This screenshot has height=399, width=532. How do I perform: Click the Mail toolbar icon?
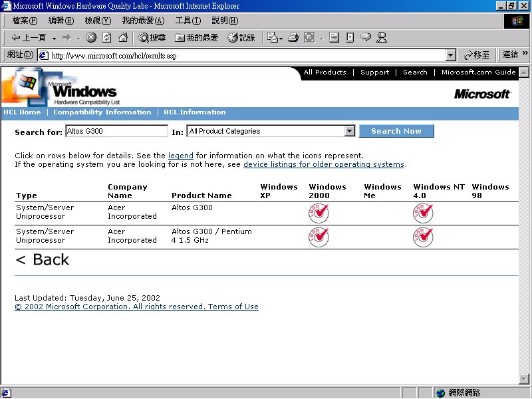coord(272,37)
